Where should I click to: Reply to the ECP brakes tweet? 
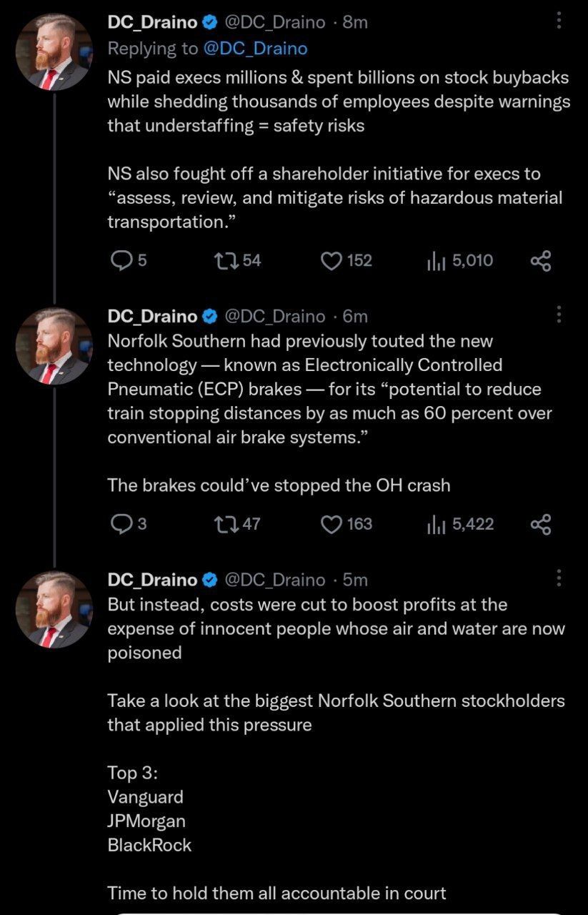(121, 525)
